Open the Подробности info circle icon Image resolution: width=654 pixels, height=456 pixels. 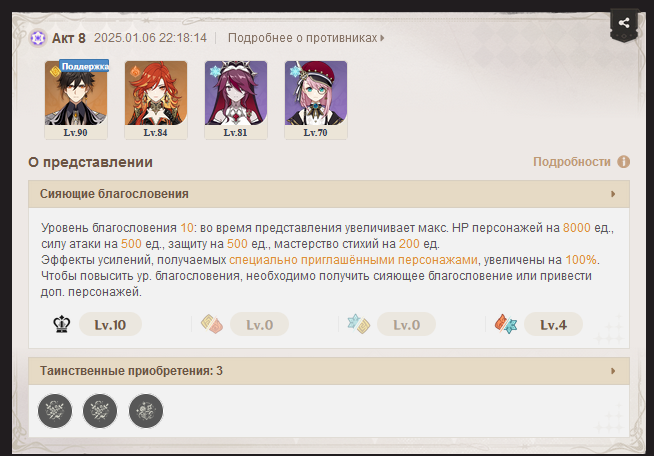coord(624,161)
